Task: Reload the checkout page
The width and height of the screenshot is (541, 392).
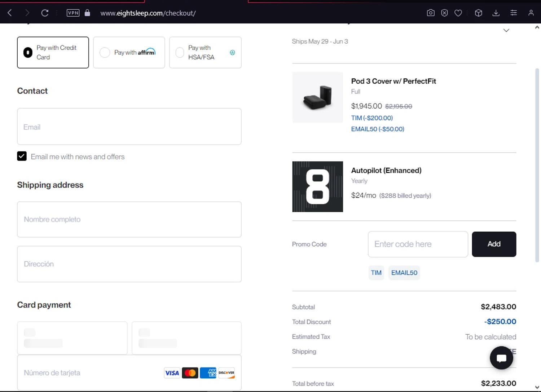Action: click(x=45, y=13)
